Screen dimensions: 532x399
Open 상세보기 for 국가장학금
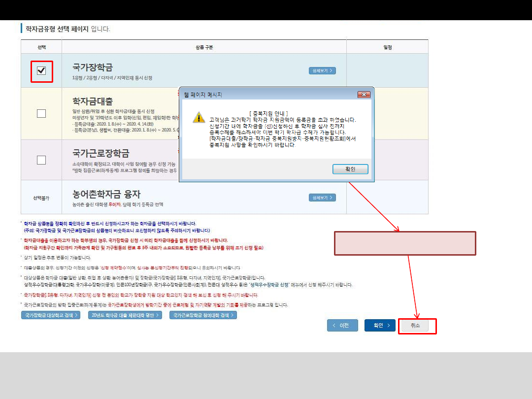point(322,70)
